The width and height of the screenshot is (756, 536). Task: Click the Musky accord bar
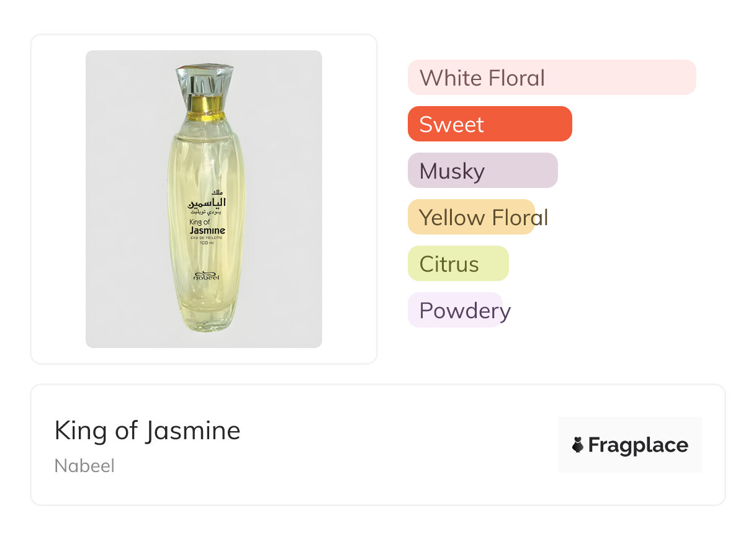482,171
